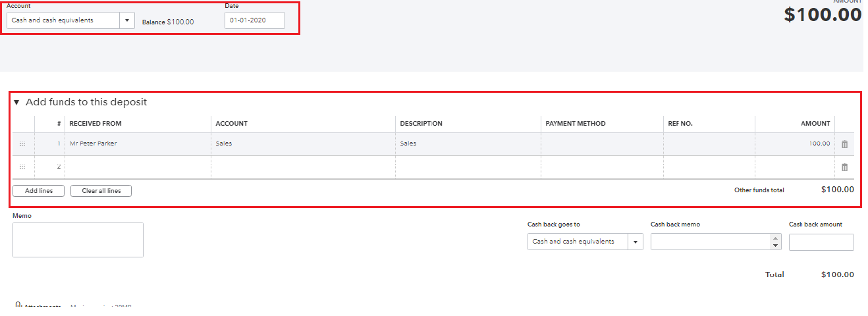The width and height of the screenshot is (868, 316).
Task: Click the Cash back amount field
Action: pos(821,242)
